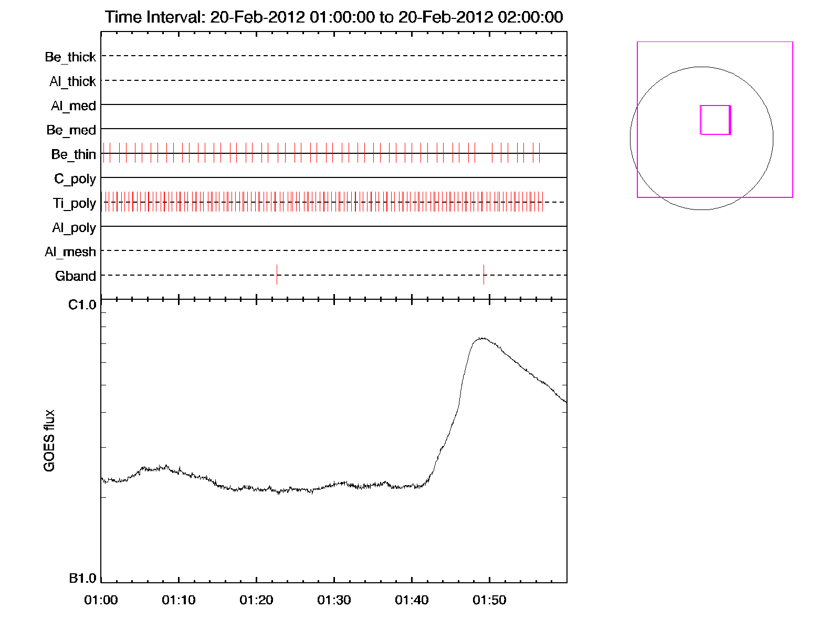Screen dimensions: 840x630
Task: Click the Be_med filter label
Action: 71,130
